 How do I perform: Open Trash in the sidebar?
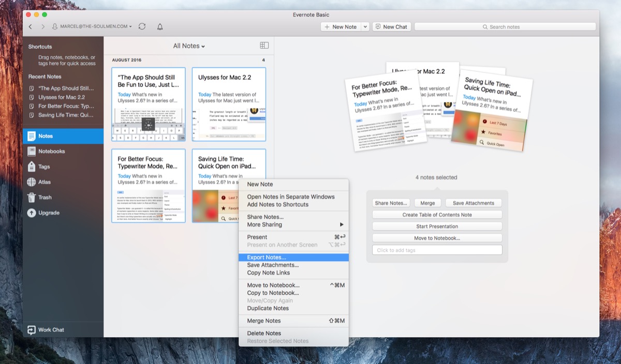[45, 198]
